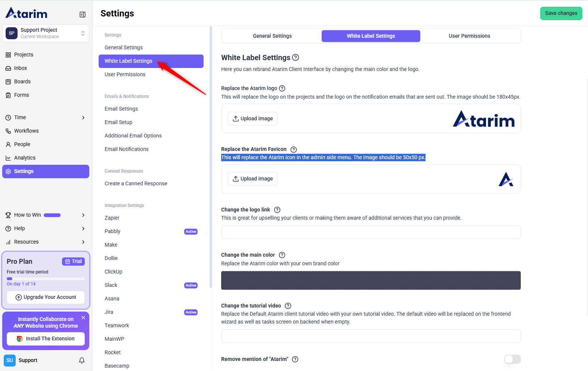Toggle the Remove mention of Atarim switch
This screenshot has width=588, height=371.
(x=512, y=359)
